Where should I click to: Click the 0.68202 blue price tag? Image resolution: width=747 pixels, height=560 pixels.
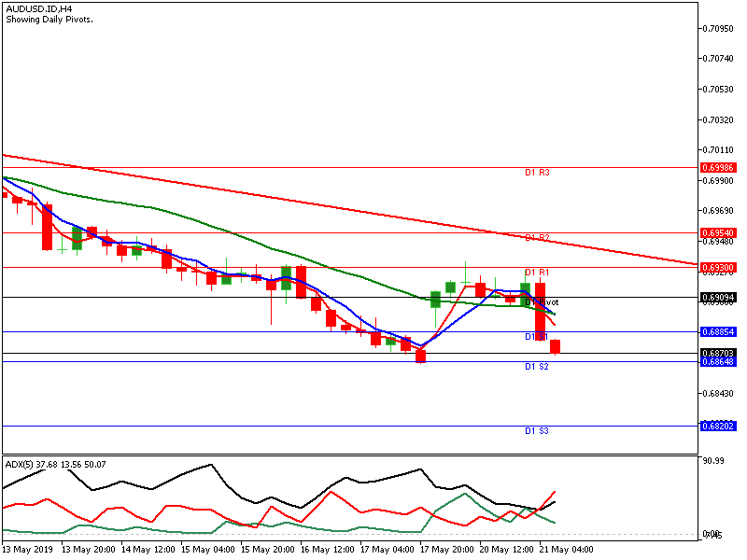(717, 426)
